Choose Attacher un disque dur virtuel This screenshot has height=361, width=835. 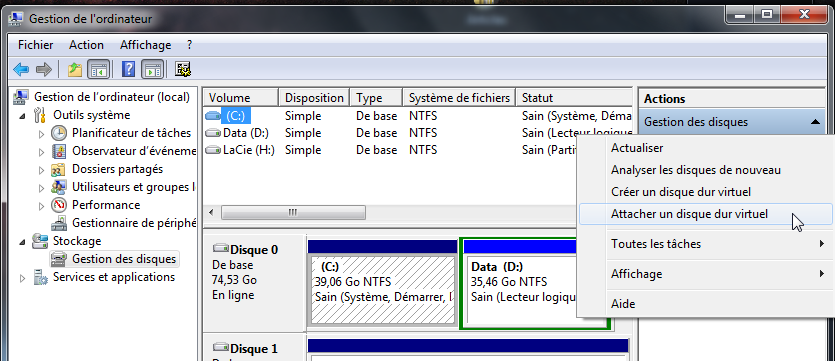(706, 214)
